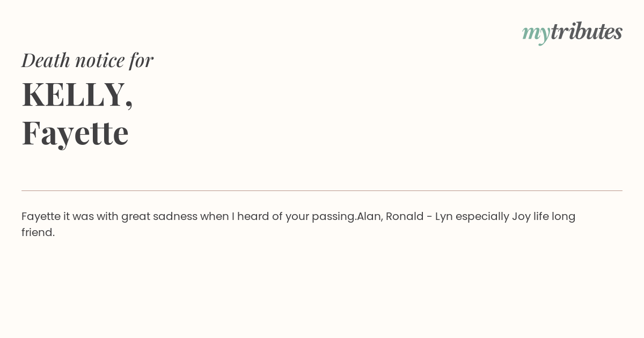Viewport: 644px width, 338px height.
Task: Click the words "great sadness" in the message
Action: (159, 217)
